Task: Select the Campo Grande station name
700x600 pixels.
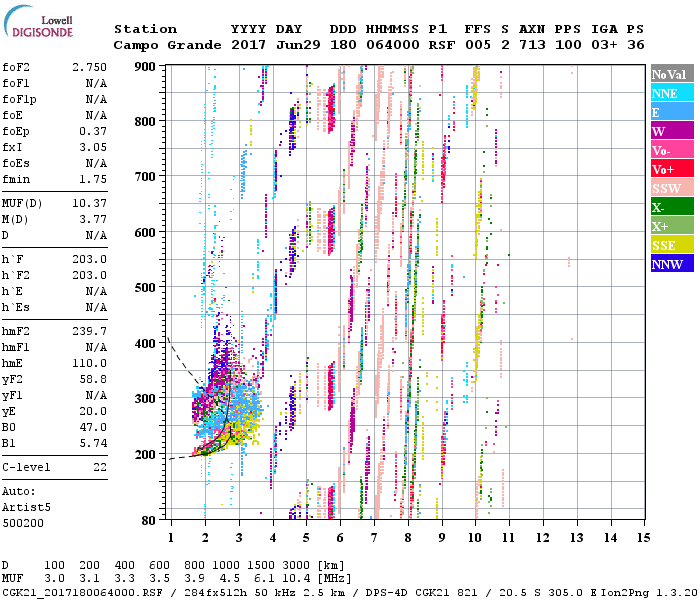Action: tap(158, 45)
